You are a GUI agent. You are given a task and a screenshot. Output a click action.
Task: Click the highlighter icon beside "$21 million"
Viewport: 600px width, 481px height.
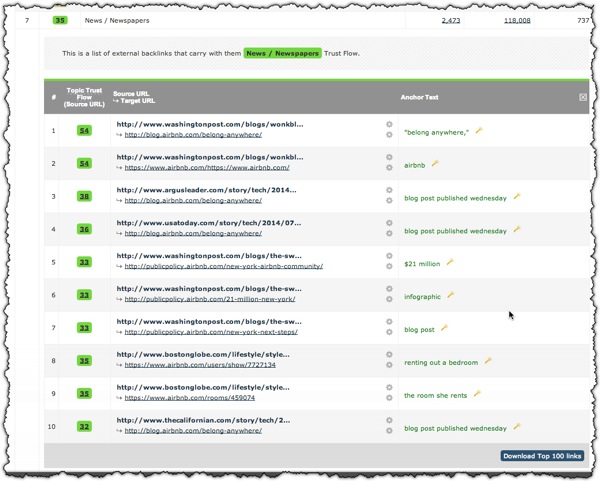[x=451, y=262]
